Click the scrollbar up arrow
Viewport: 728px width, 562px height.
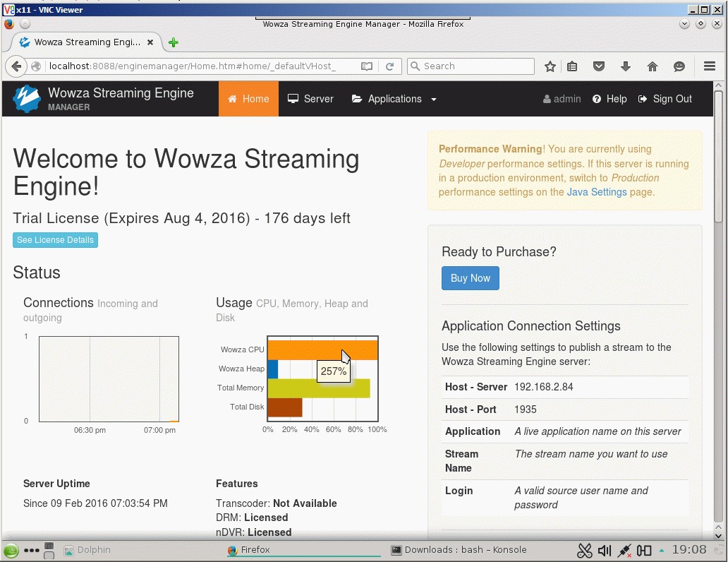[x=718, y=85]
